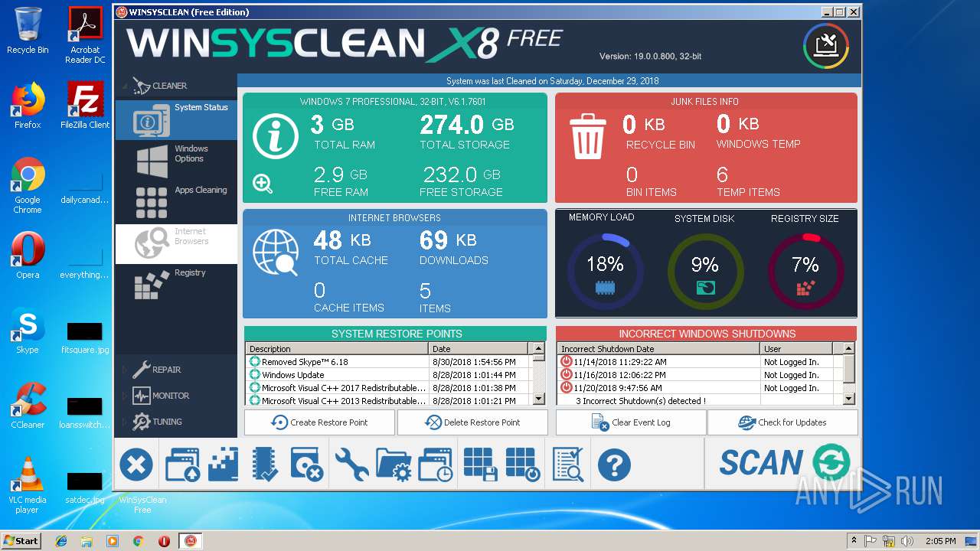
Task: Click the Create Restore Point button
Action: [319, 422]
